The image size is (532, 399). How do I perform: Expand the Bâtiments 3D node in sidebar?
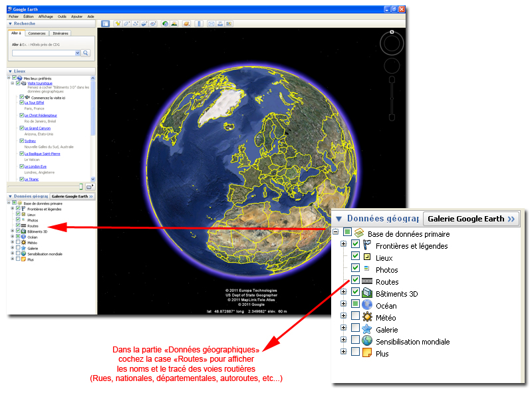click(x=13, y=231)
